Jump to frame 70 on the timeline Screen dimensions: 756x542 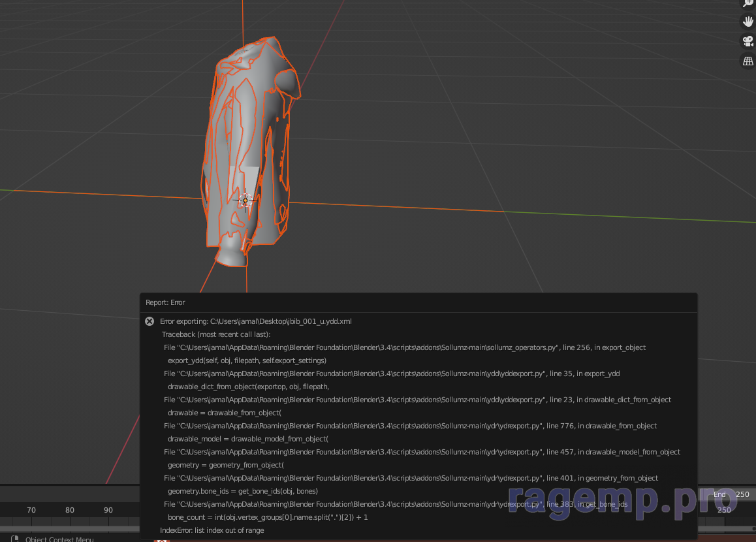31,510
